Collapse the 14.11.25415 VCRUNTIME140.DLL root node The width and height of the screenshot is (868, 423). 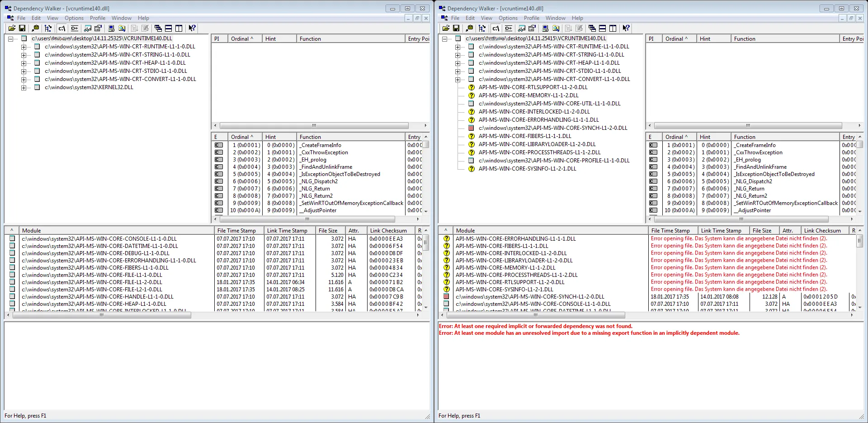coord(444,39)
